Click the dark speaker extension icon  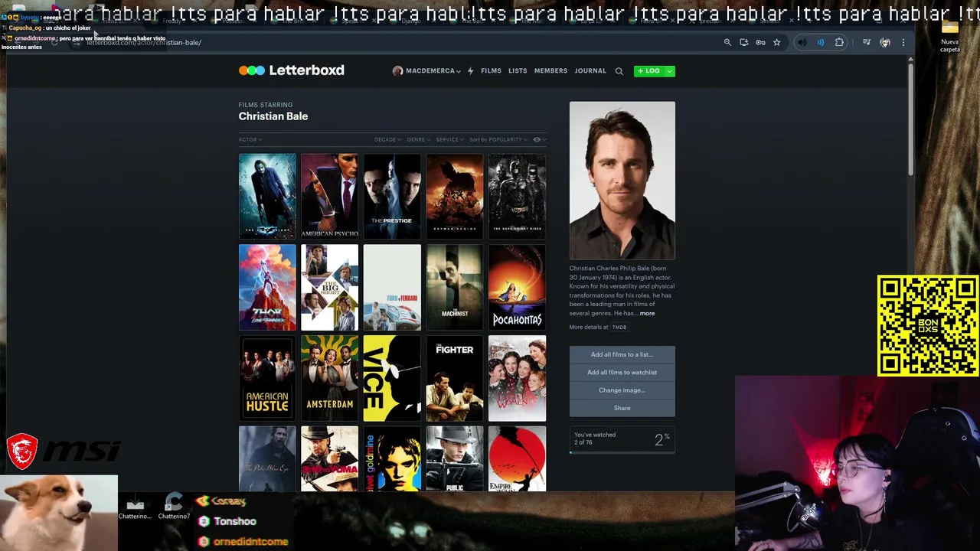(x=802, y=43)
